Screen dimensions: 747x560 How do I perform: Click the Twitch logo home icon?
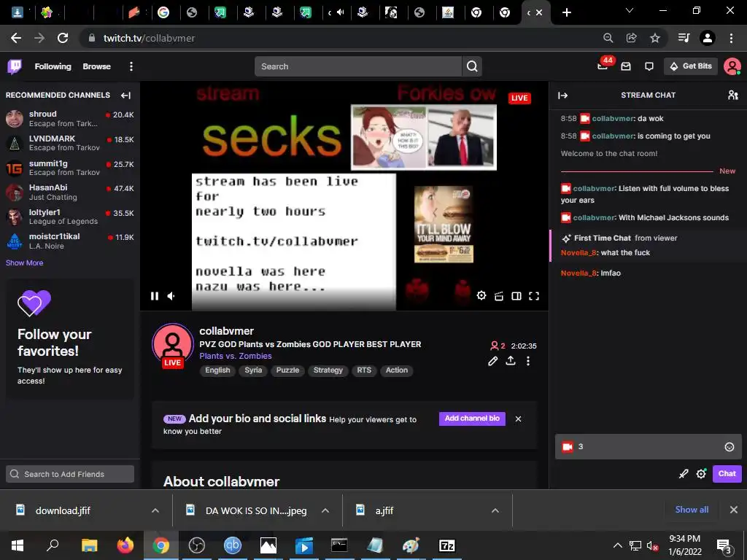point(15,66)
